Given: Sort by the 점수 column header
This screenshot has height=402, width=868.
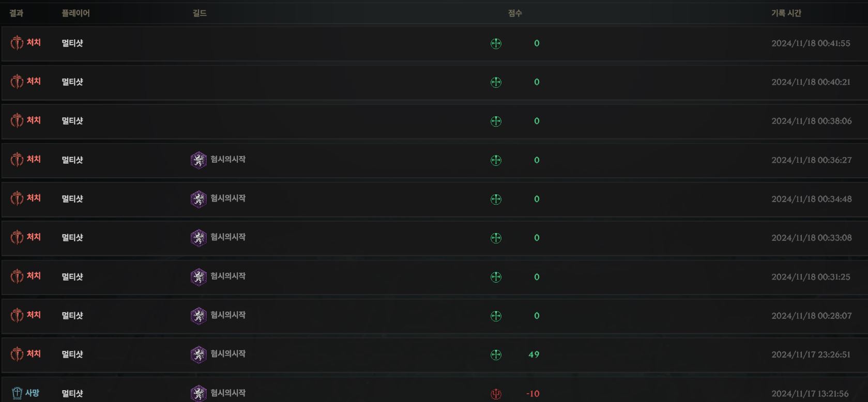Looking at the screenshot, I should pos(515,13).
